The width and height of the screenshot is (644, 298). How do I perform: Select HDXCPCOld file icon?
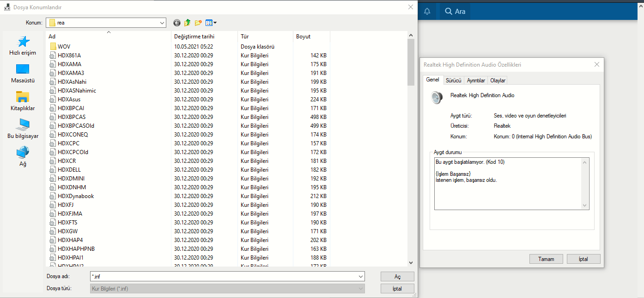[x=53, y=152]
